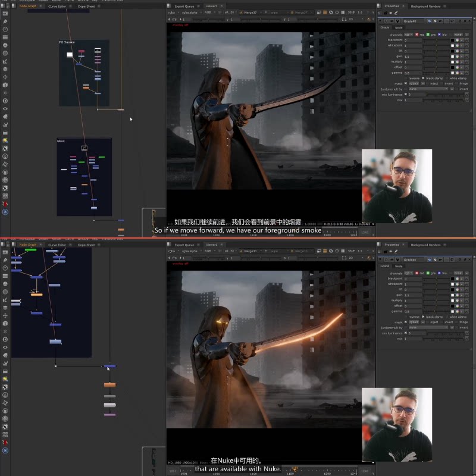Click the ROI icon beside 2D in Merge37 viewer
Image resolution: width=476 pixels, height=476 pixels.
coord(344,19)
